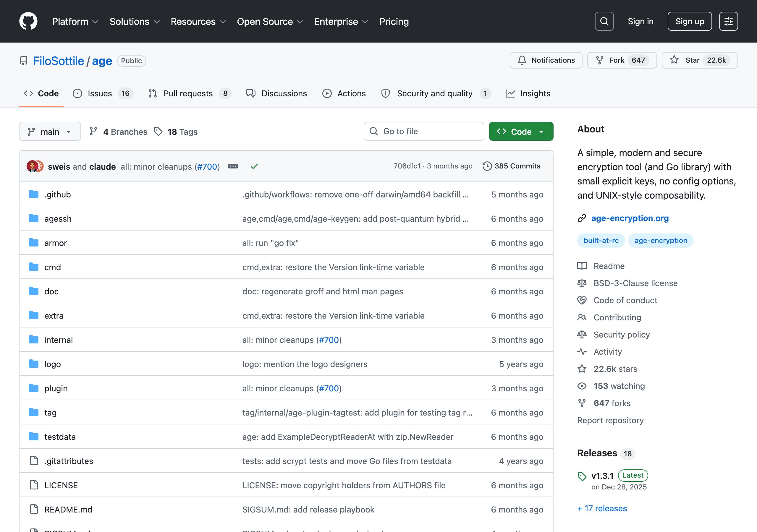Expand the Open Source menu
757x532 pixels.
[270, 21]
